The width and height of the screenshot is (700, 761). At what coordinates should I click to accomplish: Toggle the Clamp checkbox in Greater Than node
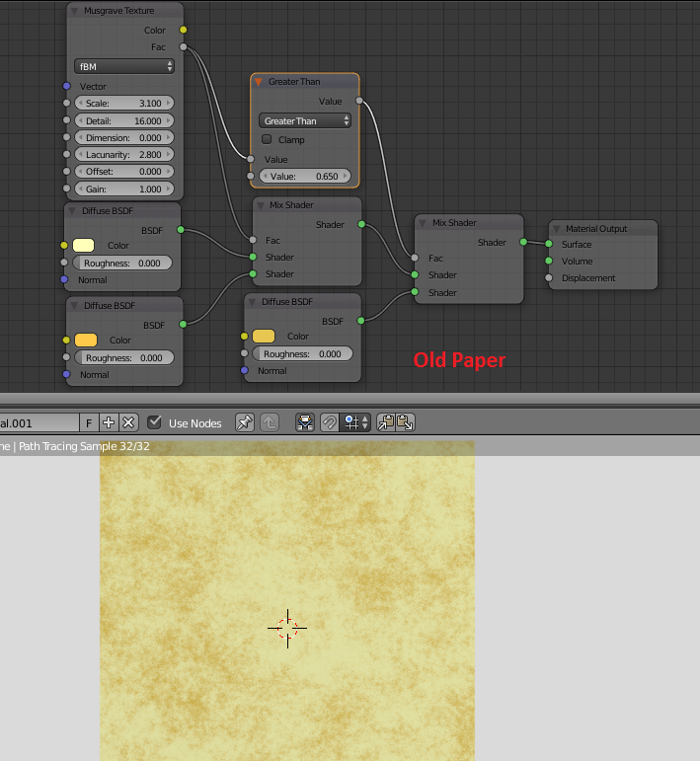[x=267, y=139]
